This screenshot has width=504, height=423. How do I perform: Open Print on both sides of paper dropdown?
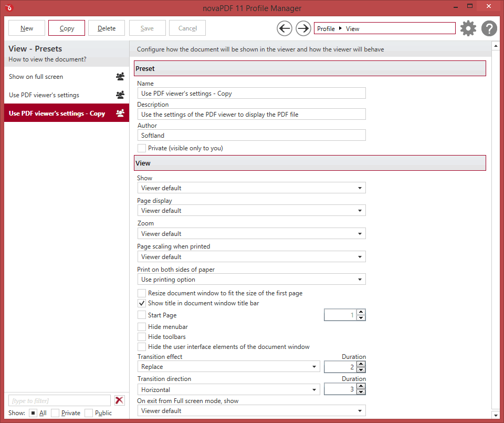click(x=251, y=279)
